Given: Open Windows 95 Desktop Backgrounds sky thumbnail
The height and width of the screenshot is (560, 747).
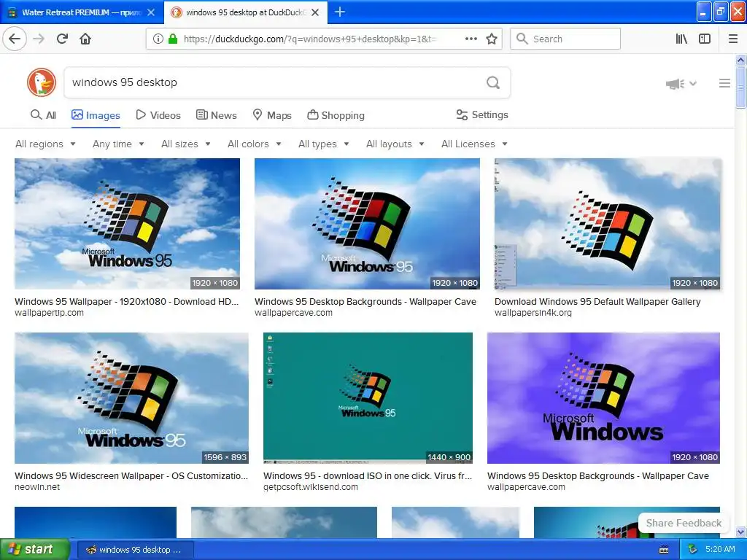Looking at the screenshot, I should click(x=368, y=224).
